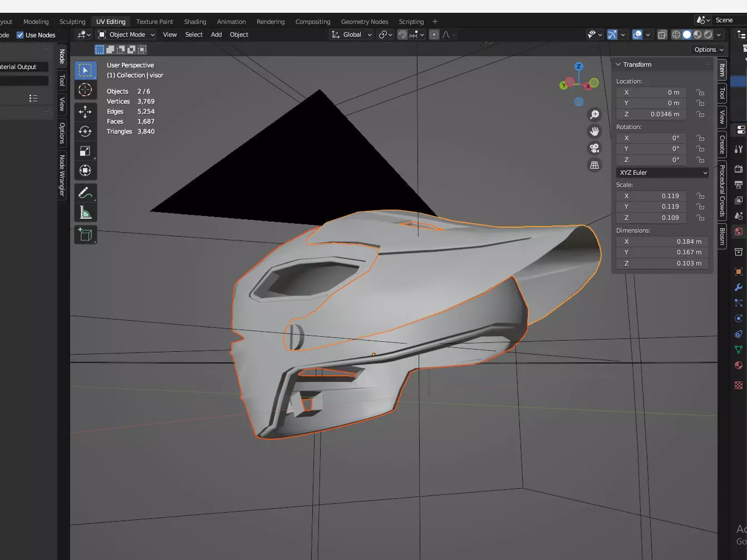Toggle lock on Scale X
This screenshot has height=560, width=747.
(700, 196)
